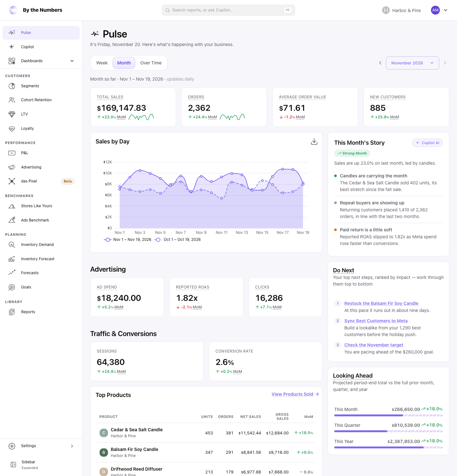457x476 pixels.
Task: Click the LTV diamond icon
Action: pos(12,114)
